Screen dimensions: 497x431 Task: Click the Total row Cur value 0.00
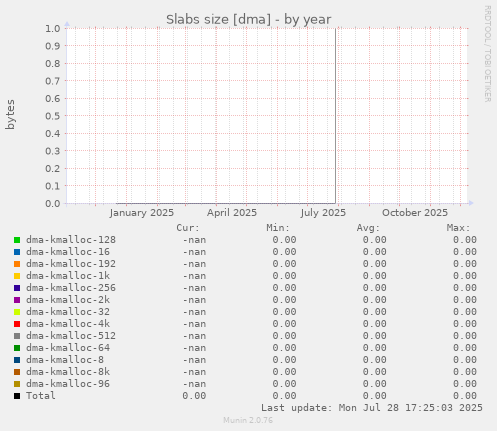(194, 396)
